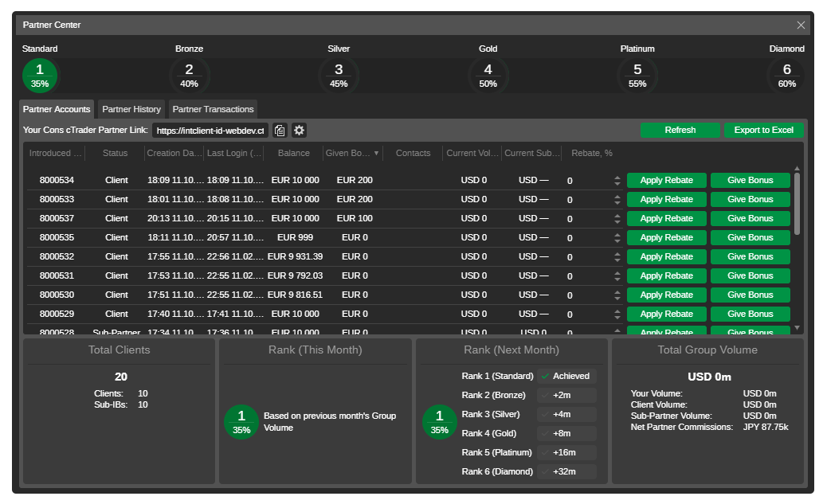Click the rebate spinner arrows for account 8000534
This screenshot has width=823, height=504.
[x=617, y=181]
